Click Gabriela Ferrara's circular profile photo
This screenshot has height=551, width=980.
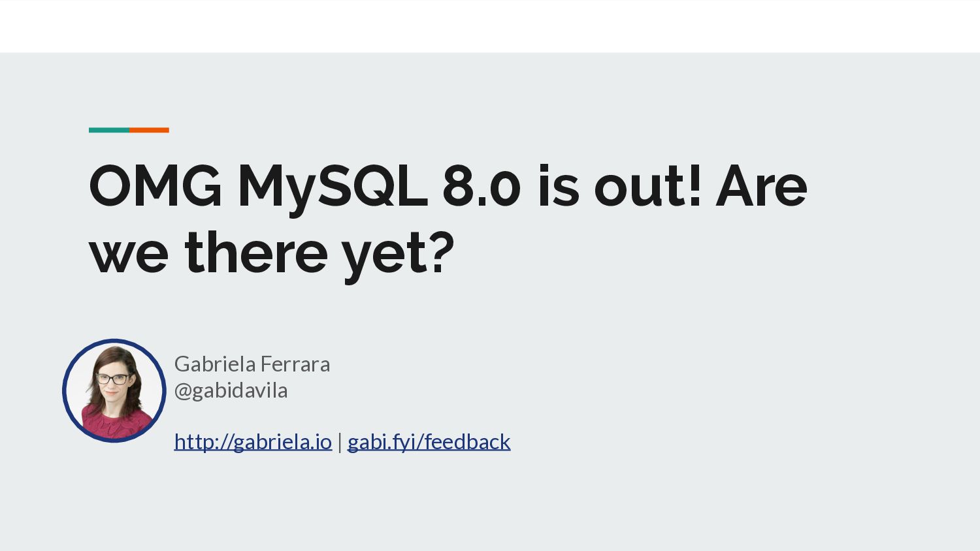[114, 390]
